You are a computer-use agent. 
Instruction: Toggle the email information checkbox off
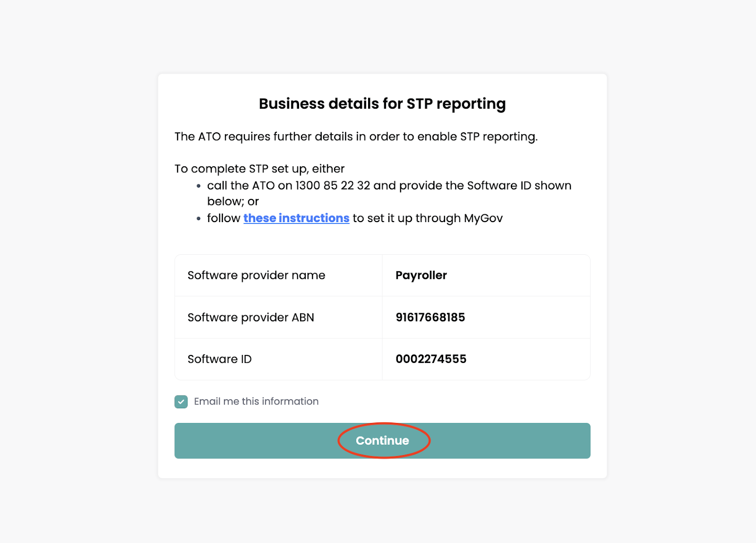pos(181,401)
